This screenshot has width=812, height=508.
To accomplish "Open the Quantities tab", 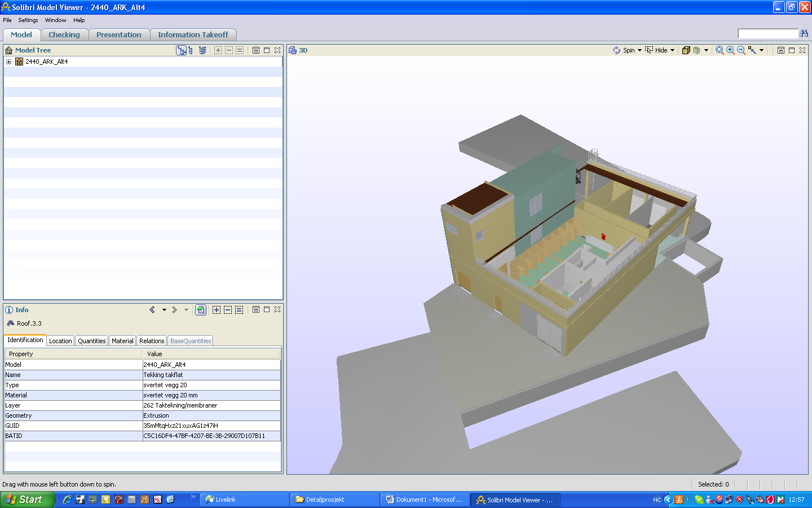I will point(91,341).
